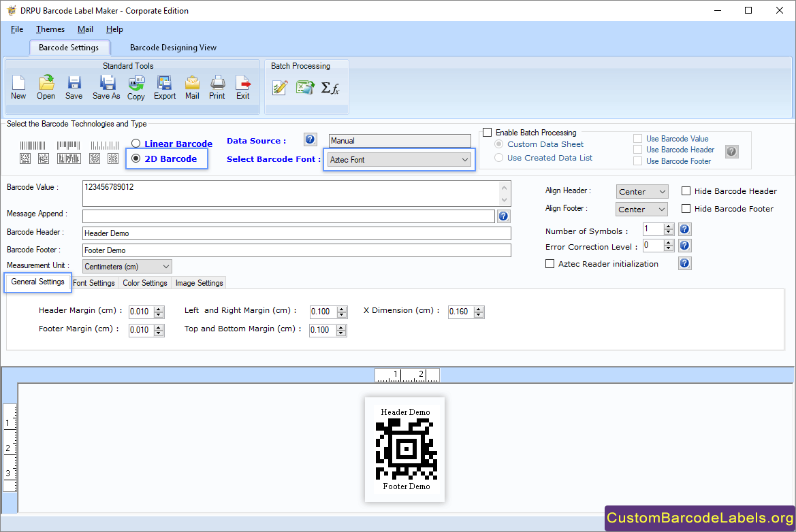Viewport: 796px width, 532px height.
Task: Click the Message Append input field
Action: click(288, 216)
